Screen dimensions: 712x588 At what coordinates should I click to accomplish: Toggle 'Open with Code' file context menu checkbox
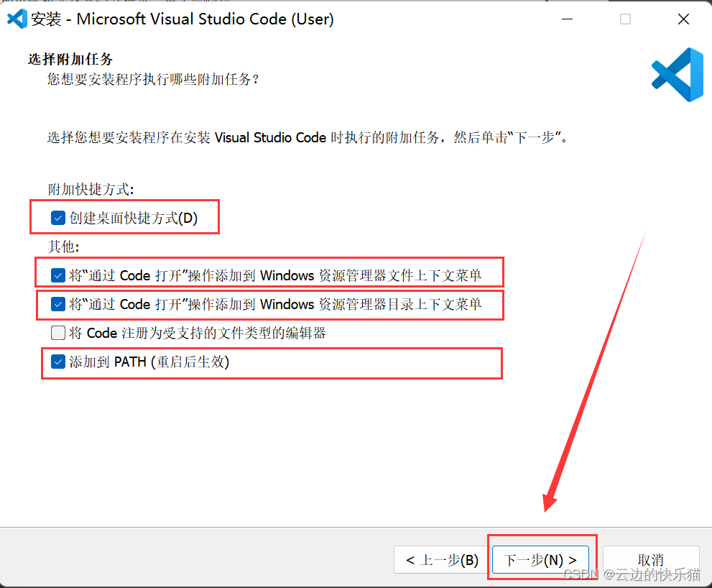click(x=57, y=275)
